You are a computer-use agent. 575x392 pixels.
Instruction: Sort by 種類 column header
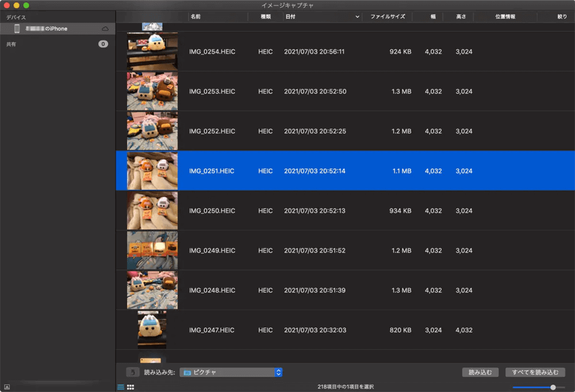point(266,17)
